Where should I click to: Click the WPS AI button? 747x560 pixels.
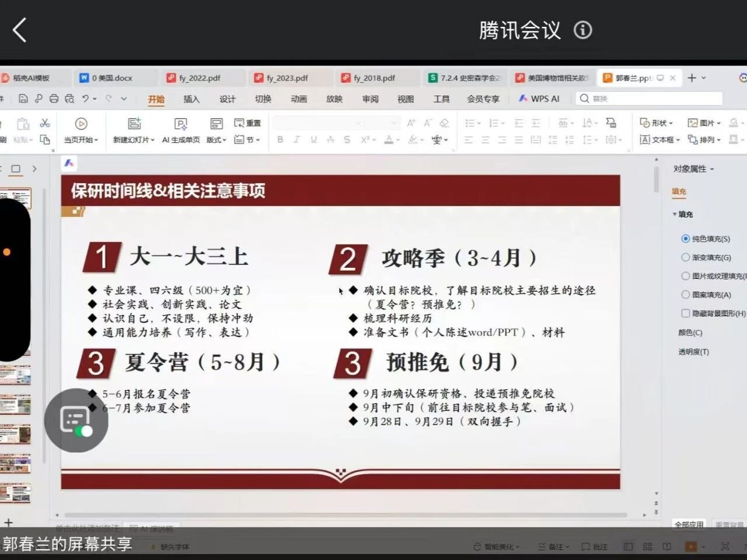[539, 99]
